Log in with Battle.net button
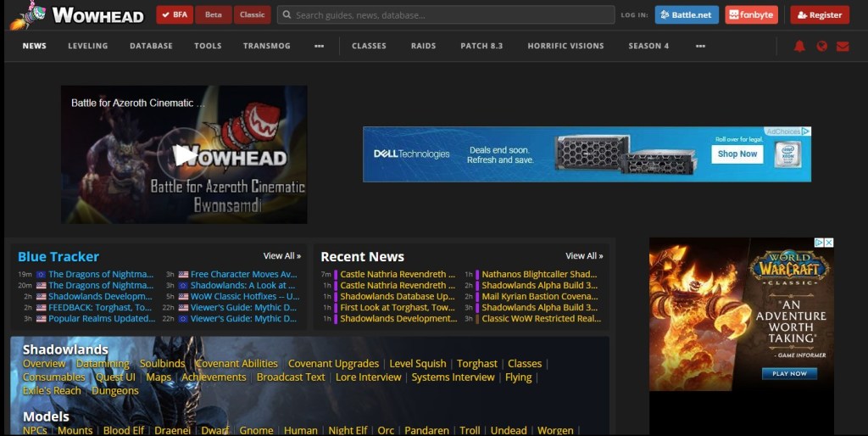The width and height of the screenshot is (868, 436). pyautogui.click(x=686, y=15)
